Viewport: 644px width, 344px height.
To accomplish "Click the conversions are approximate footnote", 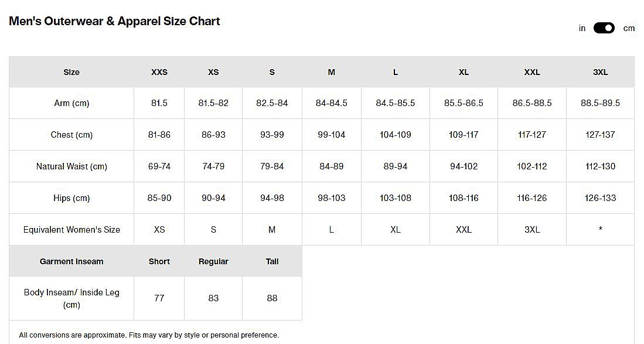I will click(149, 335).
